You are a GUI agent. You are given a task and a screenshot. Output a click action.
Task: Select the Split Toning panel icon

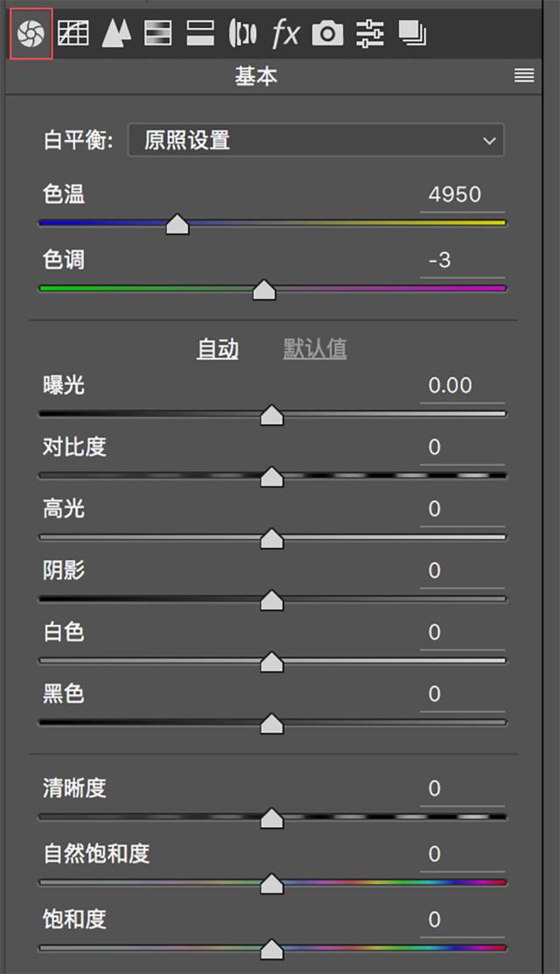coord(201,32)
